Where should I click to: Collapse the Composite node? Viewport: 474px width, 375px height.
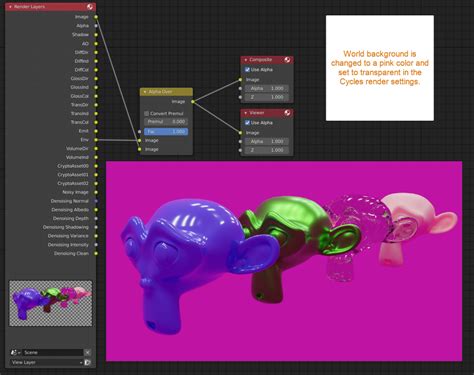(x=246, y=60)
